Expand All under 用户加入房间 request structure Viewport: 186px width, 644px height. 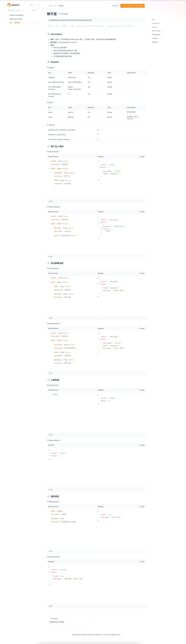coord(50,201)
